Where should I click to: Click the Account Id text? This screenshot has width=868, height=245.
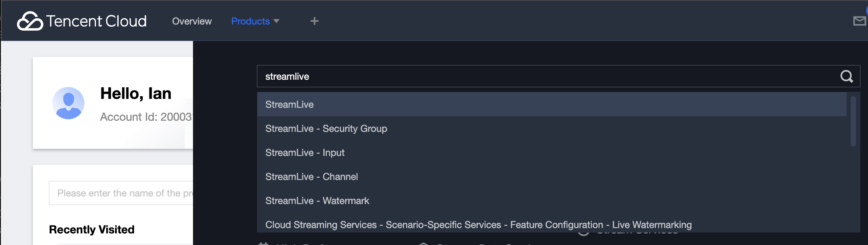pyautogui.click(x=146, y=117)
